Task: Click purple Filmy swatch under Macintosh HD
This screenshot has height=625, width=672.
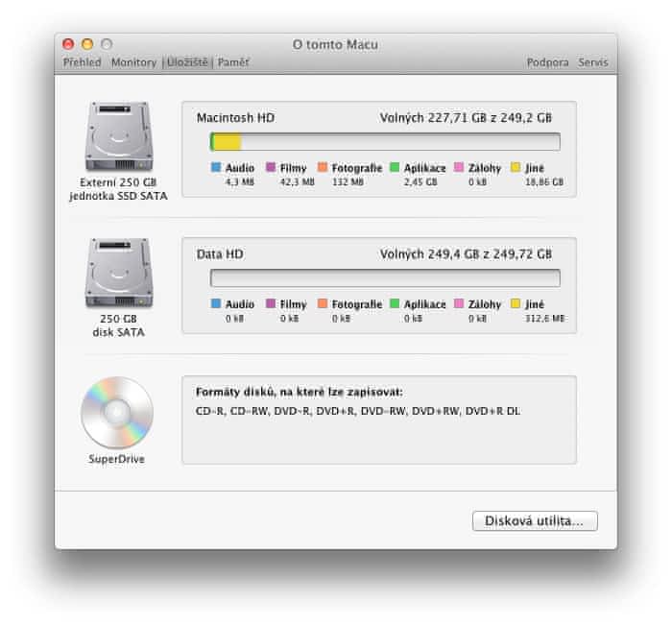Action: pyautogui.click(x=271, y=167)
